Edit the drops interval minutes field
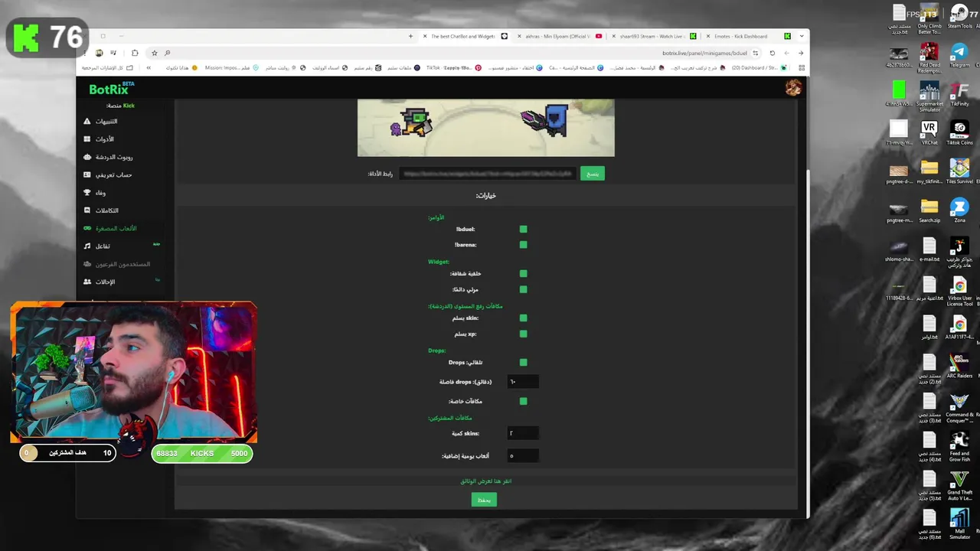Image resolution: width=980 pixels, height=551 pixels. [x=523, y=381]
